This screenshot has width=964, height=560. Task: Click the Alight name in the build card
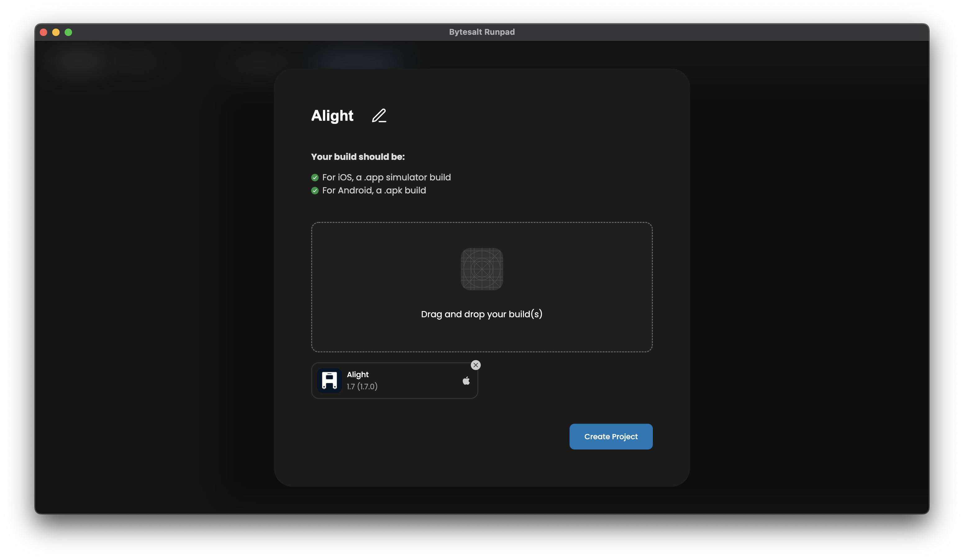[x=358, y=374]
